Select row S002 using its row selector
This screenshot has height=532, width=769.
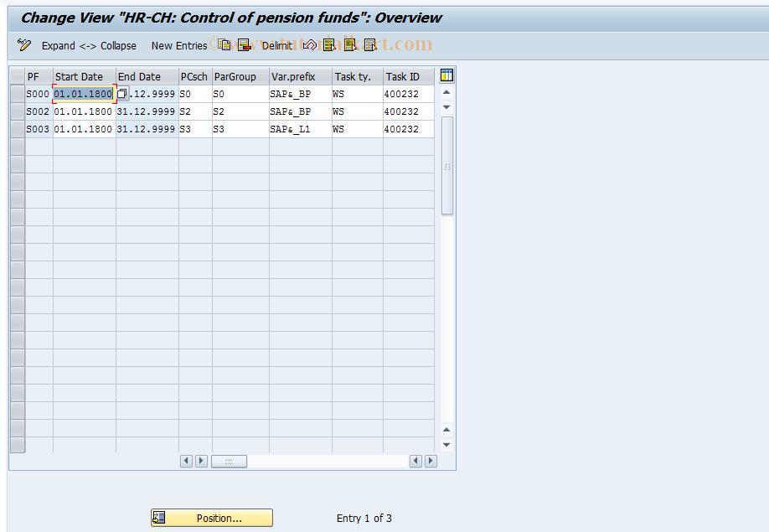coord(18,111)
